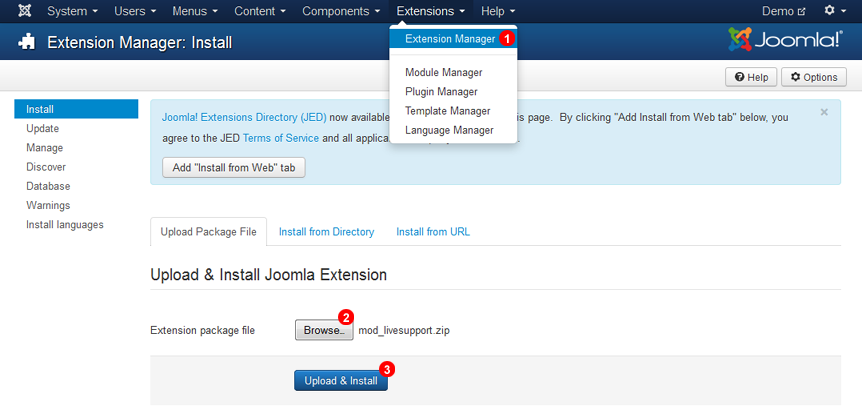The image size is (862, 410).
Task: Open Joomla! Extensions Directory (JED) link
Action: [244, 118]
